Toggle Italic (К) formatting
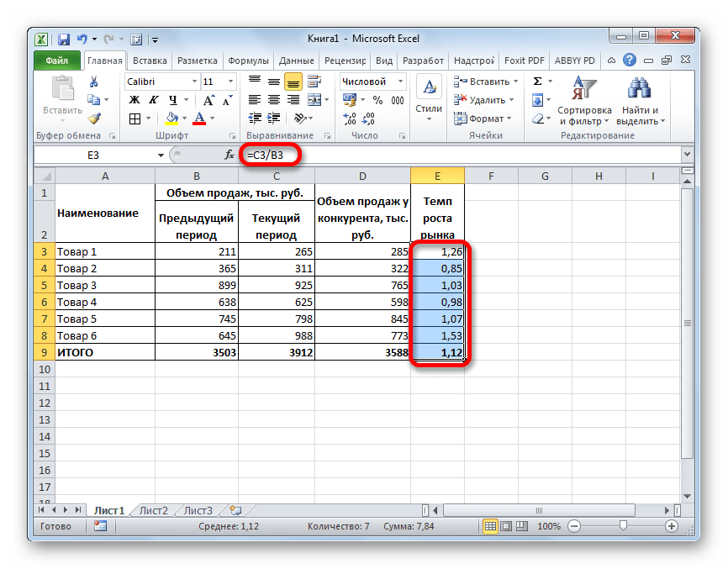This screenshot has width=728, height=569. 154,100
